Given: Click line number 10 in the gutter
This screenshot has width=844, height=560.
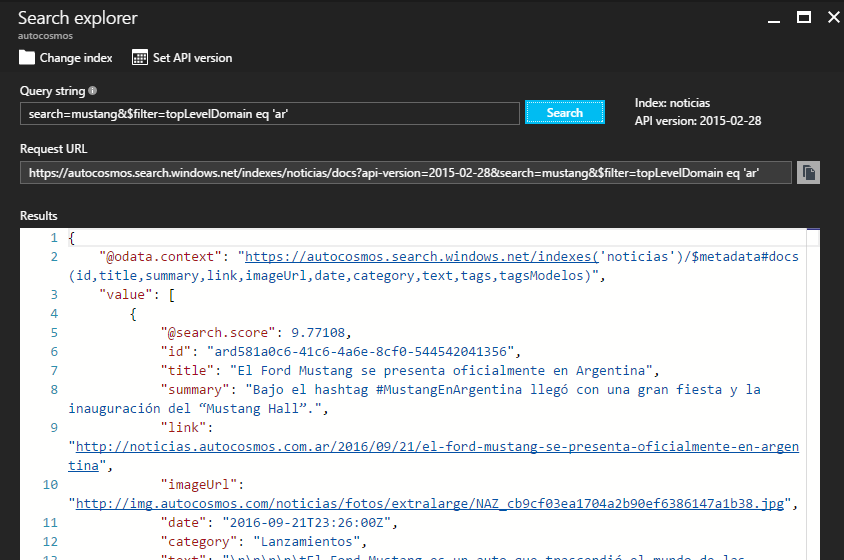Looking at the screenshot, I should pyautogui.click(x=50, y=485).
